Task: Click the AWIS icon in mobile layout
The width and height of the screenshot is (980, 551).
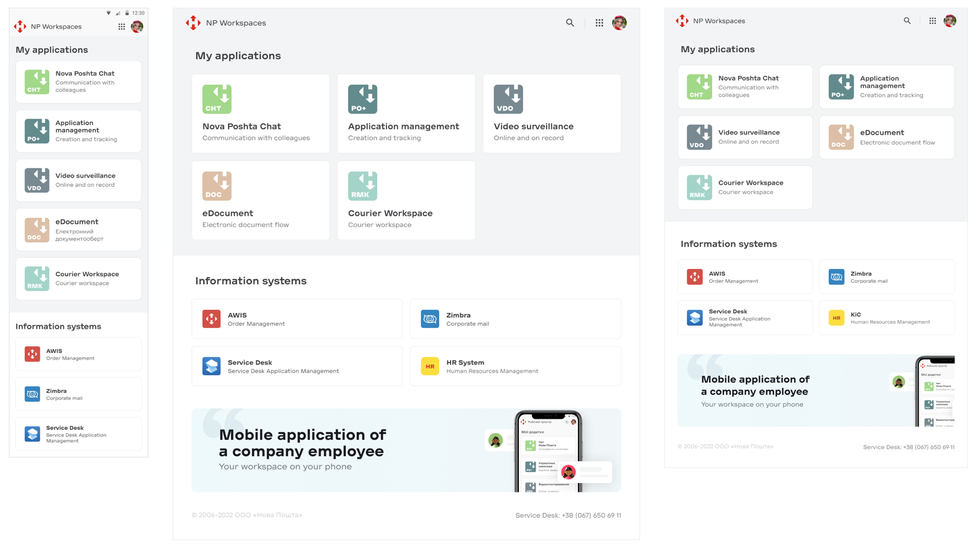Action: (32, 354)
